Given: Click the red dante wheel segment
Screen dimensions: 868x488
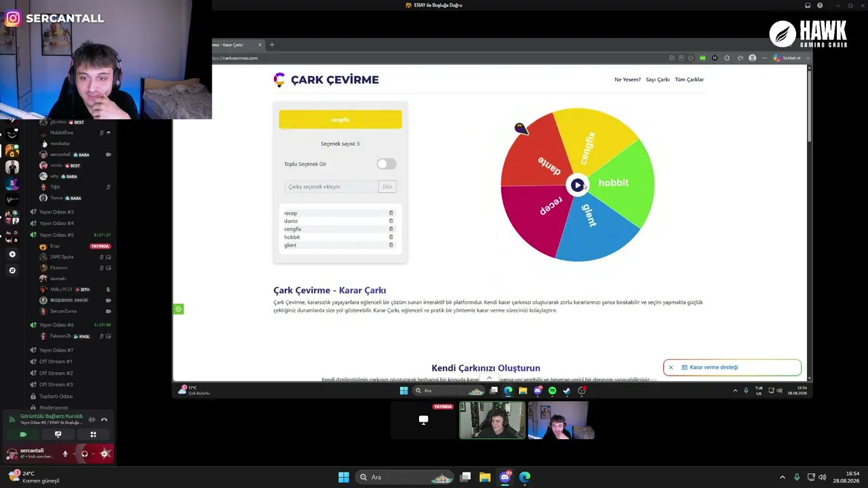Looking at the screenshot, I should (539, 156).
